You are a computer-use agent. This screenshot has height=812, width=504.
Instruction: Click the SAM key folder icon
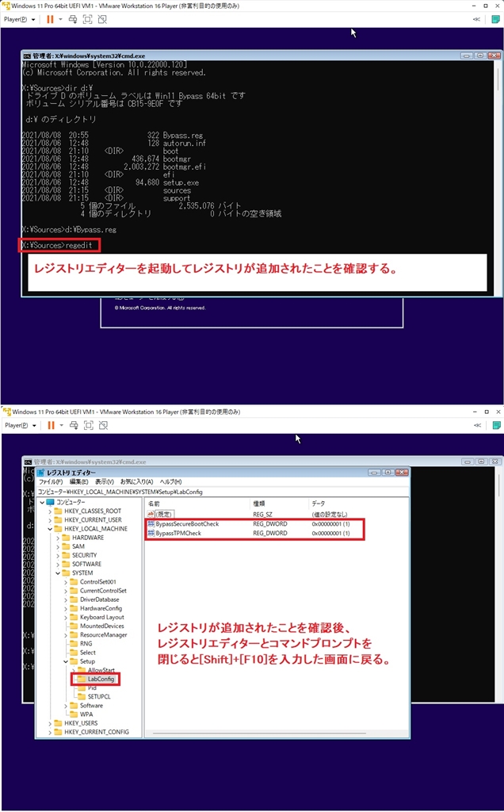[x=66, y=546]
